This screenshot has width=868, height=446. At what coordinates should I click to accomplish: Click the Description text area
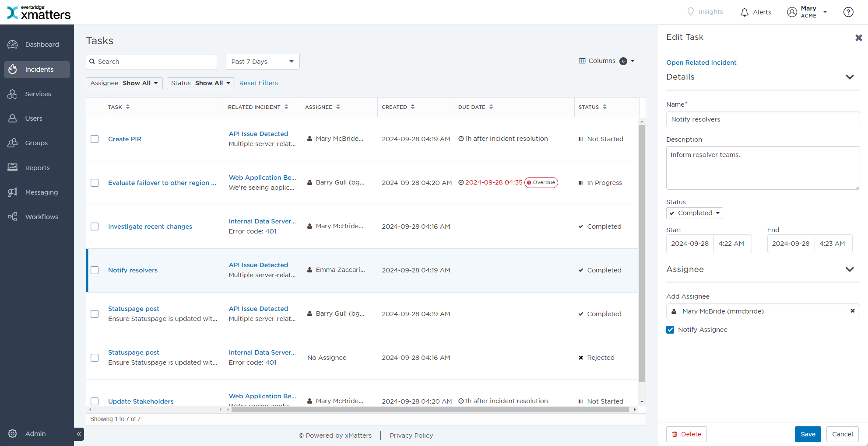pyautogui.click(x=763, y=168)
